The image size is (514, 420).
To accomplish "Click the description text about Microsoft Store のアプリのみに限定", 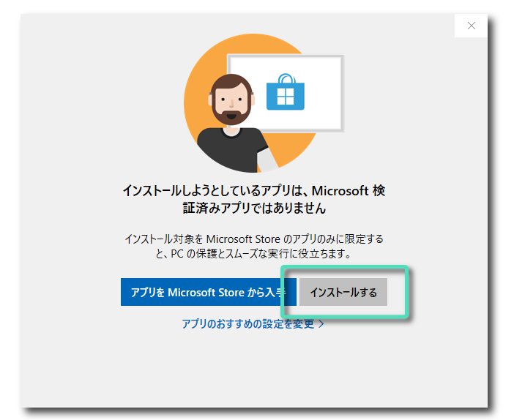I will (254, 246).
